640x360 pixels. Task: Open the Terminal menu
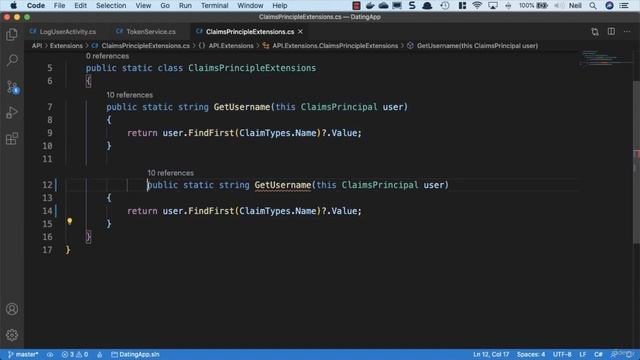tap(214, 5)
